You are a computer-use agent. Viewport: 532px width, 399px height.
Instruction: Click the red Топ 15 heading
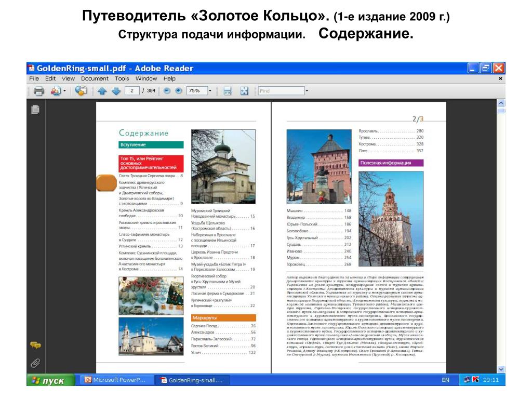[x=151, y=164]
